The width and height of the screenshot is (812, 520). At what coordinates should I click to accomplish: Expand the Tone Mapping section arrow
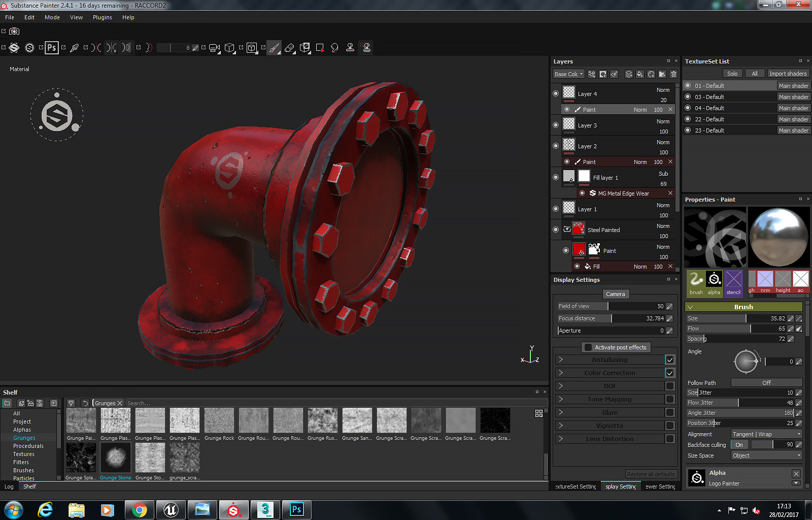[x=561, y=399]
